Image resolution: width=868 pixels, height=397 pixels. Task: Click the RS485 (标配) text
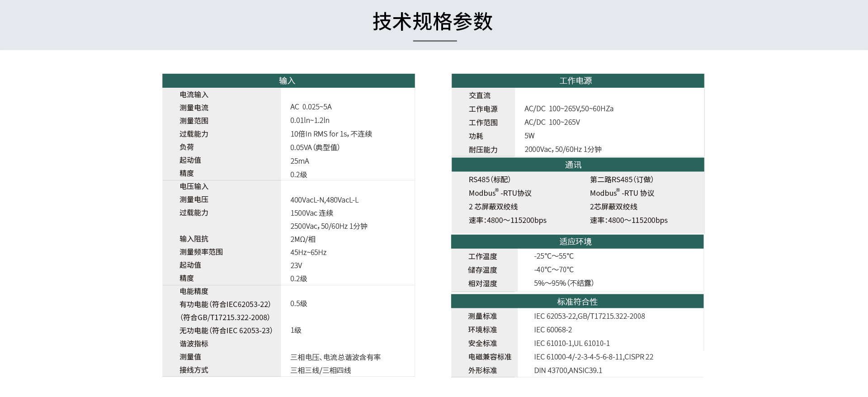coord(490,180)
